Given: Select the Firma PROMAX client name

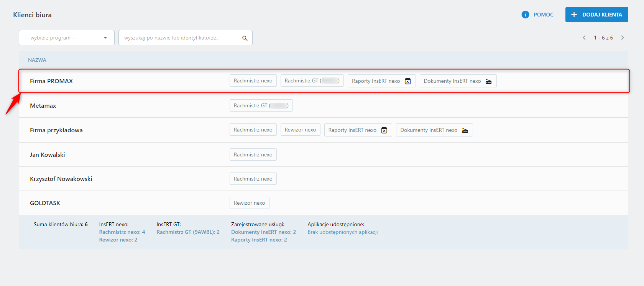Looking at the screenshot, I should 51,81.
